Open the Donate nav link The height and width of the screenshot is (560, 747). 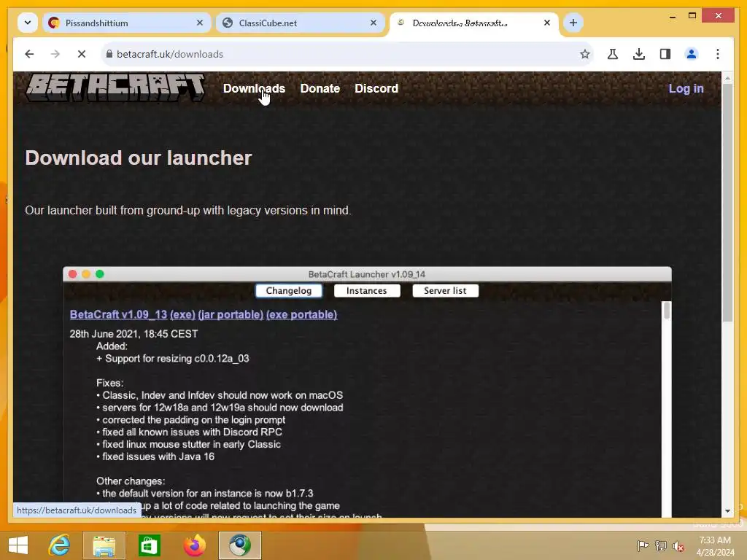[320, 88]
